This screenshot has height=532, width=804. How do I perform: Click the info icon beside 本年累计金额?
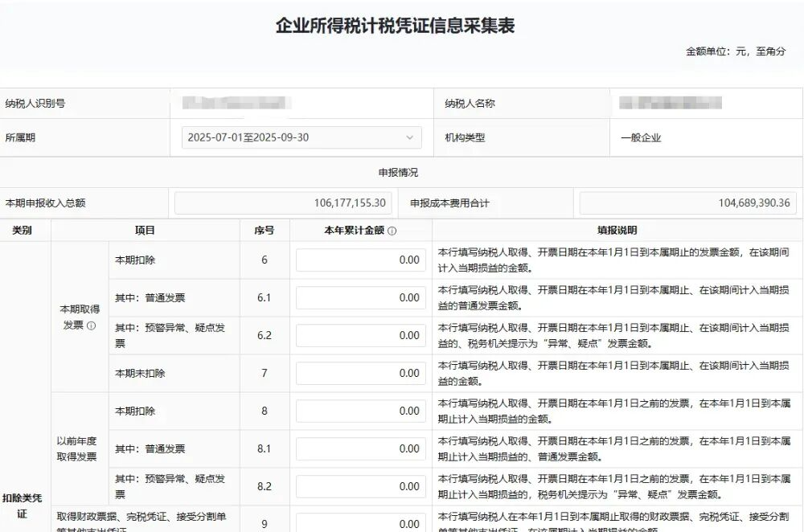tap(392, 231)
